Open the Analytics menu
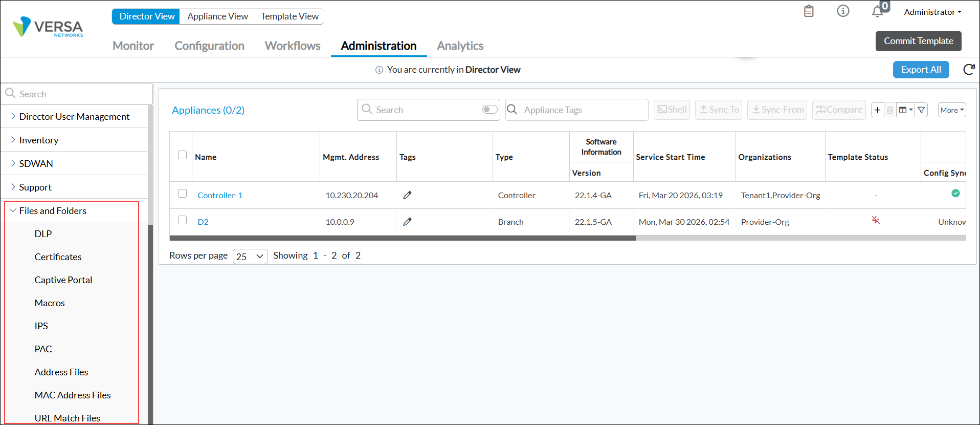Image resolution: width=980 pixels, height=425 pixels. point(460,46)
